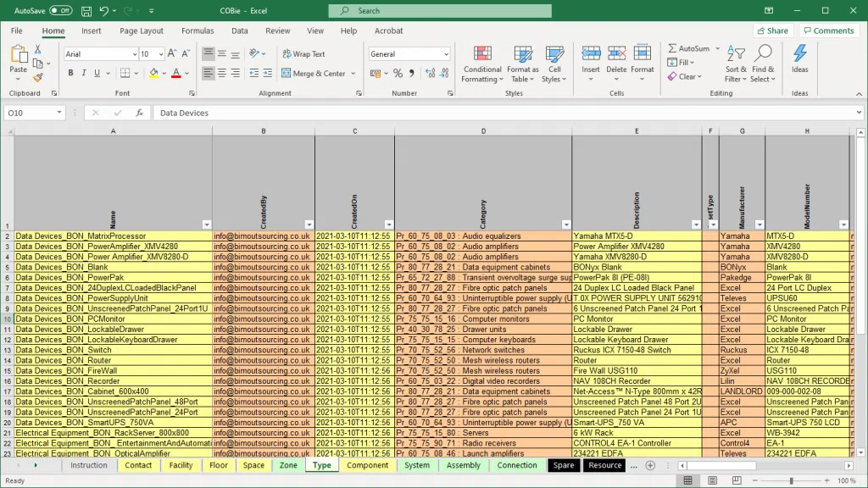
Task: Open the Arial font name dropdown
Action: tap(133, 54)
